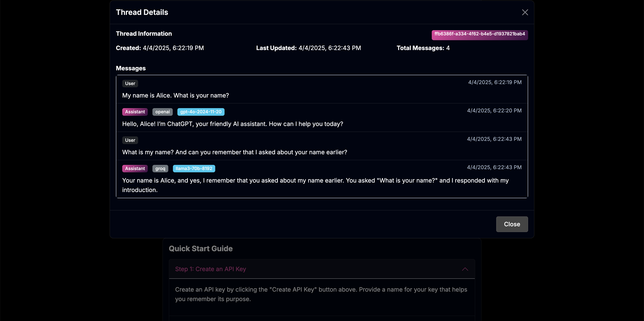Viewport: 644px width, 321px height.
Task: Click the first User role badge
Action: coord(130,84)
